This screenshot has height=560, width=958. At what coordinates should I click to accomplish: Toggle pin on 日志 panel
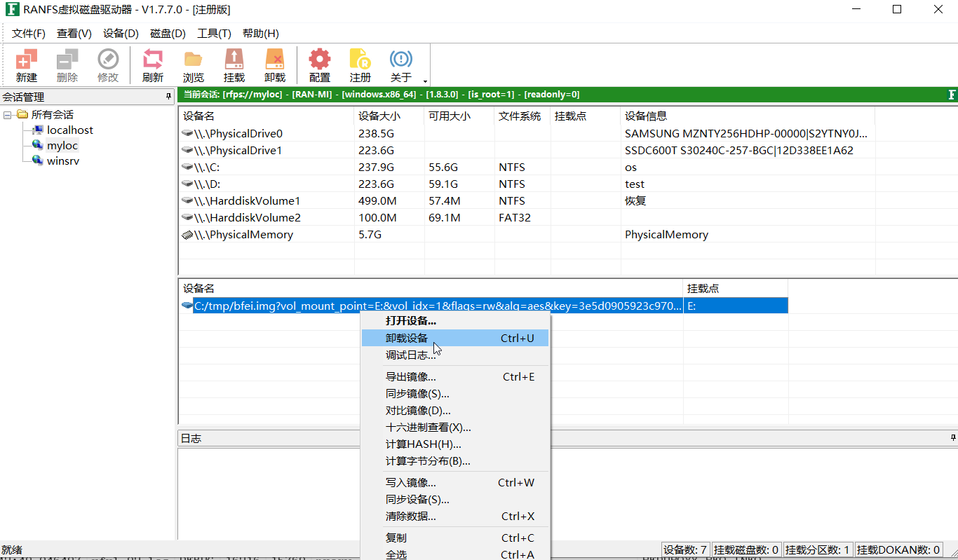coord(953,438)
